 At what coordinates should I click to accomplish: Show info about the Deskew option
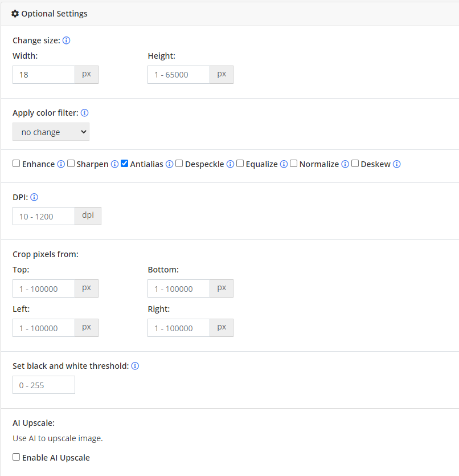396,164
